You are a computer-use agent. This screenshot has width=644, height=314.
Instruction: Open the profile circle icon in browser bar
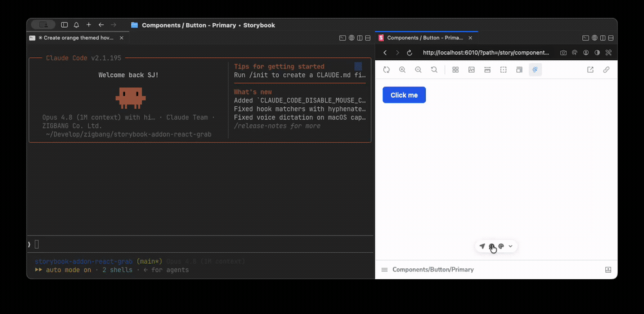coord(586,53)
